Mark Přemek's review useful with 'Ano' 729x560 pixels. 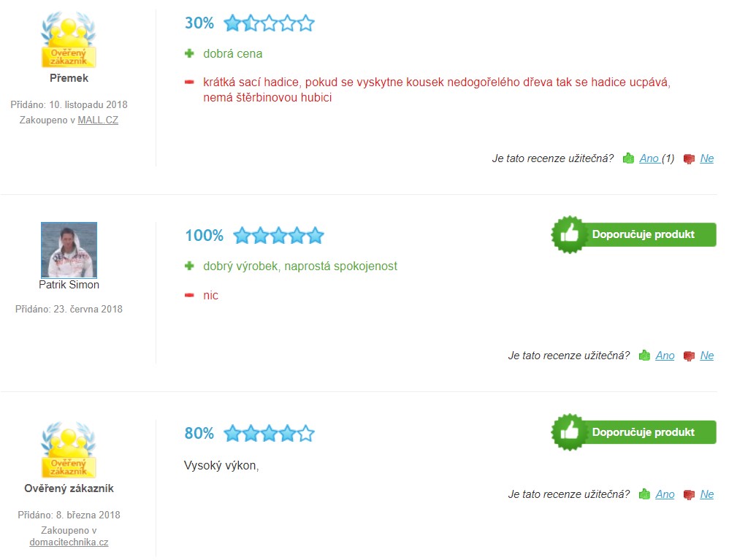649,158
